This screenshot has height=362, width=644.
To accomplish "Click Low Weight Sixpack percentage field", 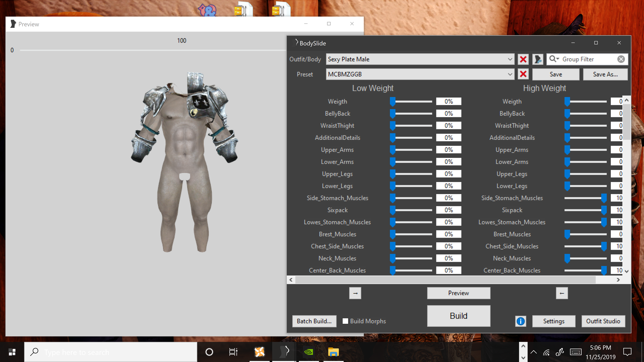I will click(x=449, y=210).
